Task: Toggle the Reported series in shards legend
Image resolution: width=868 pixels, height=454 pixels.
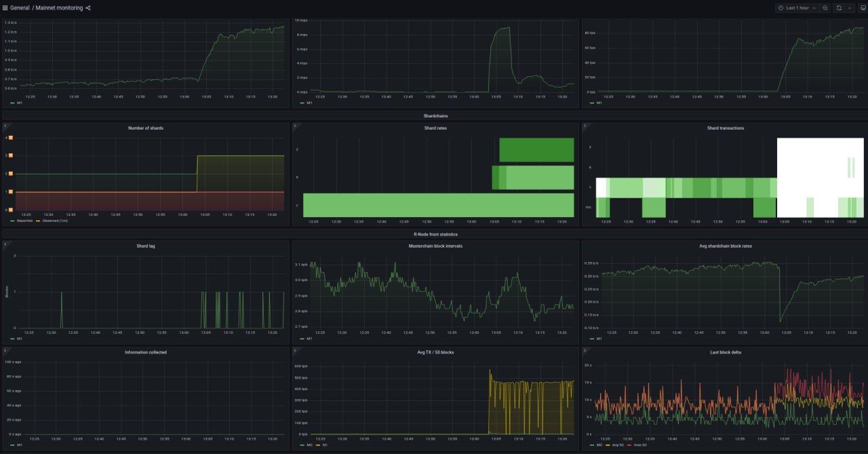Action: (x=25, y=221)
